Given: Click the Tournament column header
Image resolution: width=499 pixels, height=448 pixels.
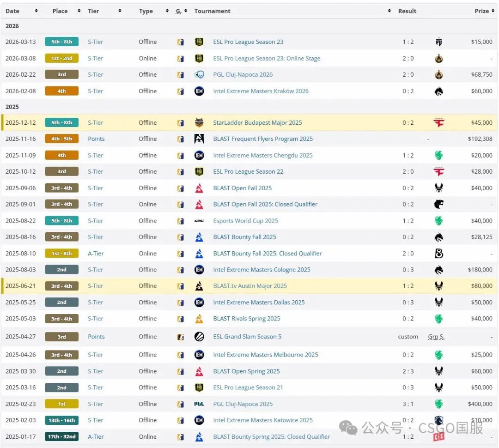Looking at the screenshot, I should click(x=213, y=11).
